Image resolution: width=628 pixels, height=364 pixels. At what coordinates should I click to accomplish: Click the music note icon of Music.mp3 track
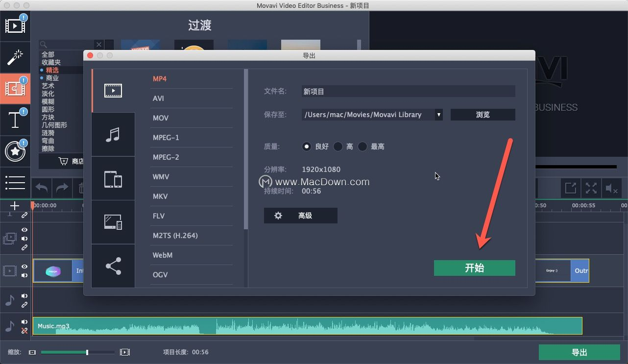point(9,326)
